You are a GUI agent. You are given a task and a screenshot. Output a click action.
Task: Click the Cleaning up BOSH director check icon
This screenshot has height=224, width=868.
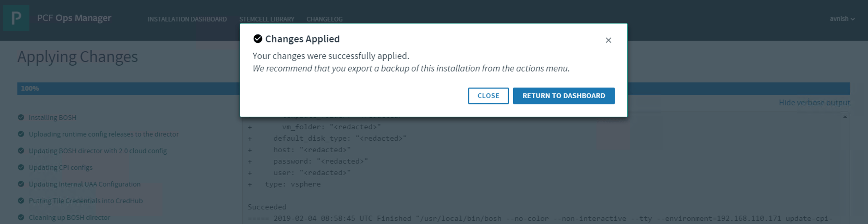[21, 217]
